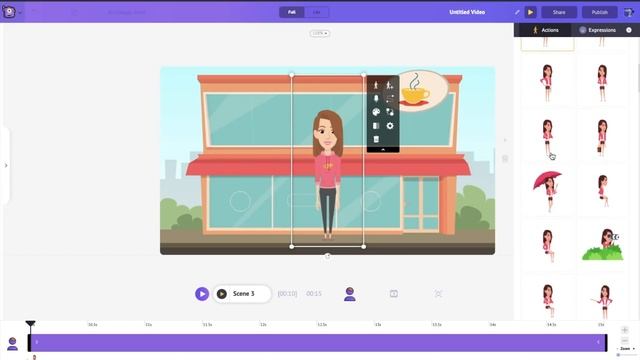Click the Actions panel scrollbar
640x360 pixels.
[638, 78]
